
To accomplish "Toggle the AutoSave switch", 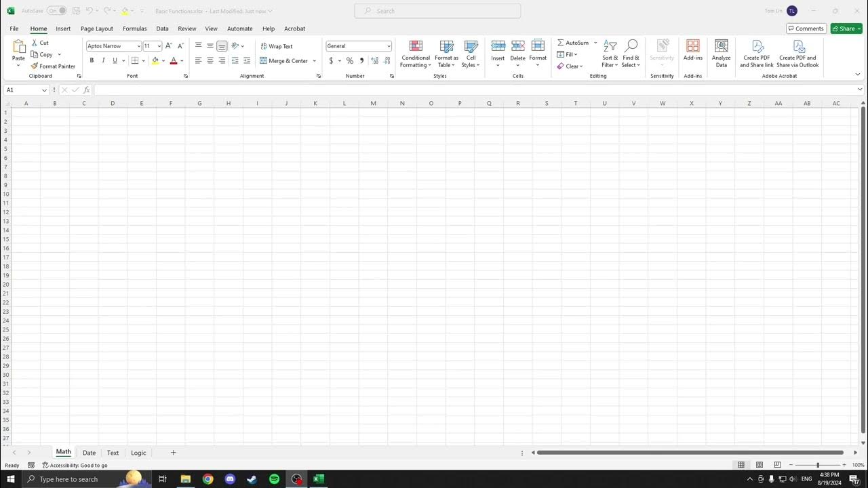I will pos(57,11).
